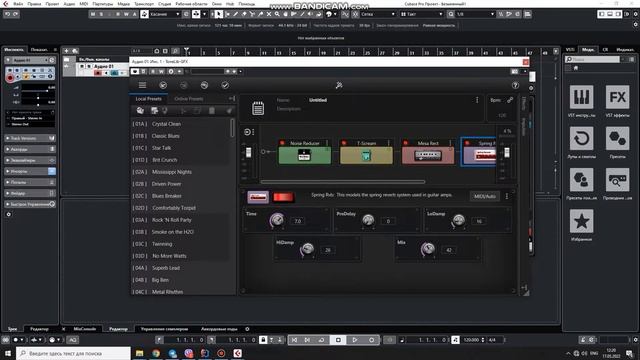Open ToneLib-GFX hamburger menu
This screenshot has height=360, width=640.
(x=142, y=85)
